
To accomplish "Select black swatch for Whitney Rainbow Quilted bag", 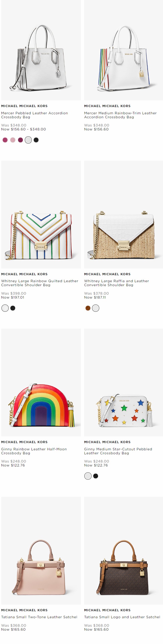I will [x=13, y=308].
